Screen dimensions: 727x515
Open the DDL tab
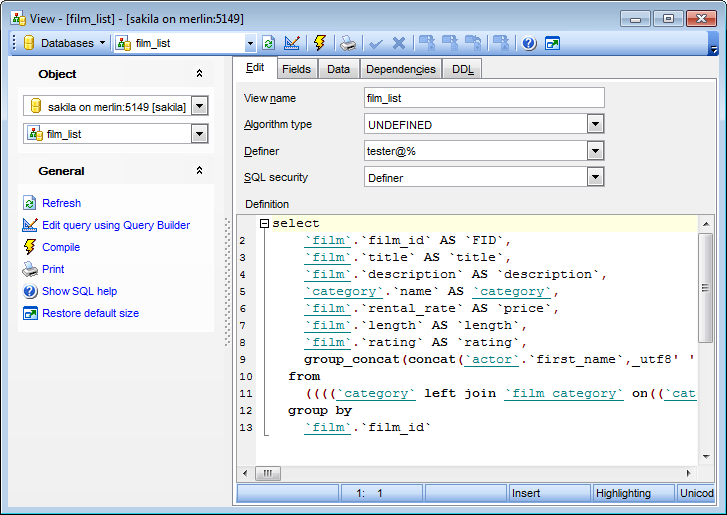pyautogui.click(x=463, y=69)
